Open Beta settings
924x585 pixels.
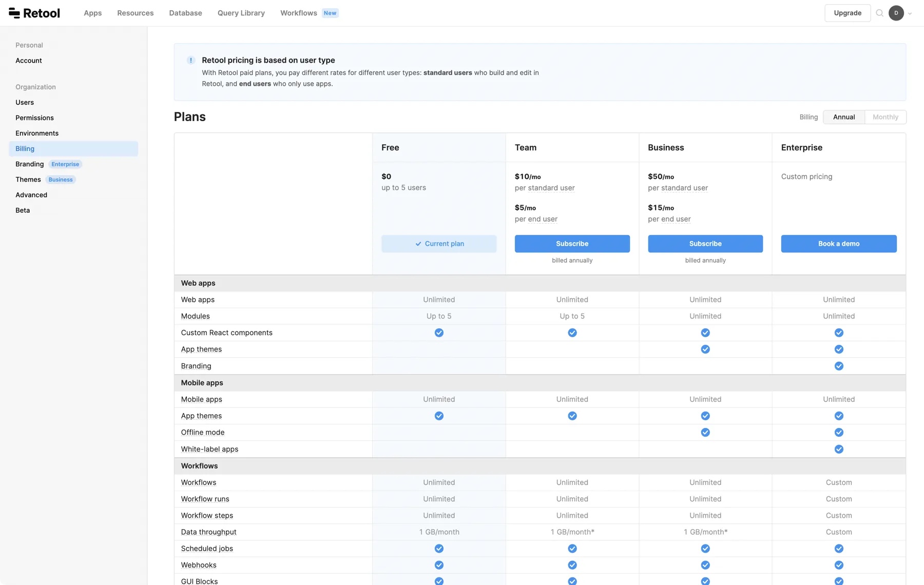pyautogui.click(x=23, y=210)
